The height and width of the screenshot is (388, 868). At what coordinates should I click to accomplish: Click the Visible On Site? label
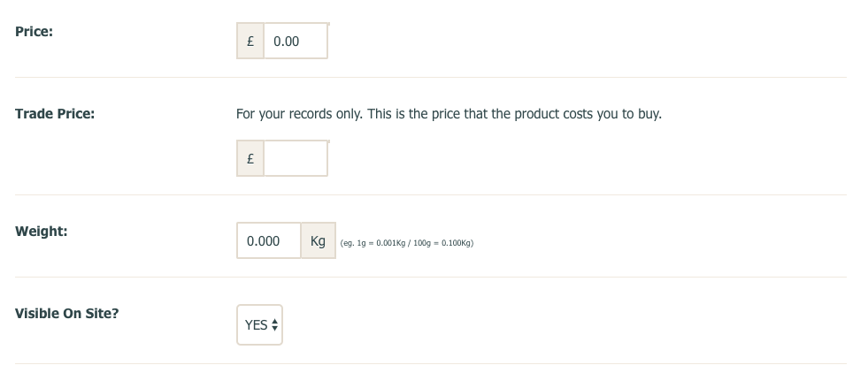(x=67, y=314)
